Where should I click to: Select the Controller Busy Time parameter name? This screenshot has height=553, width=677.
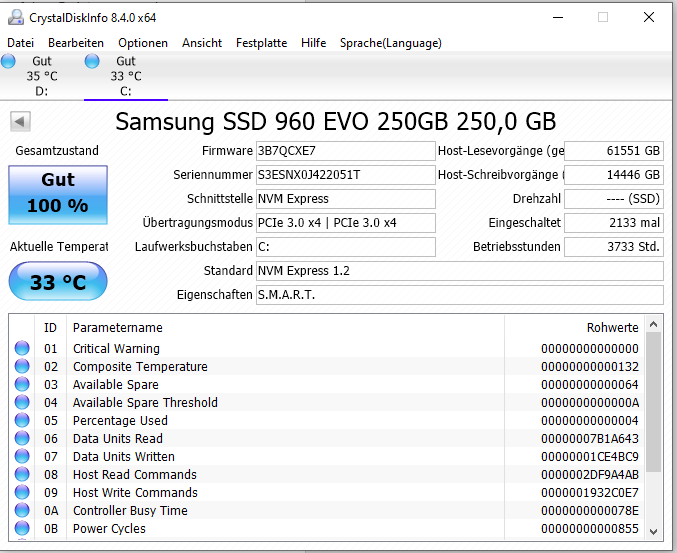pos(130,511)
